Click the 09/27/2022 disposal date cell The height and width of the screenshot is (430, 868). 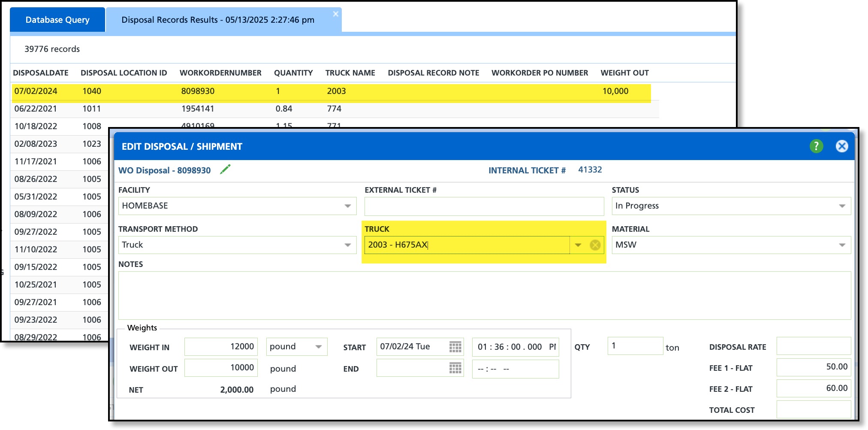pos(36,232)
